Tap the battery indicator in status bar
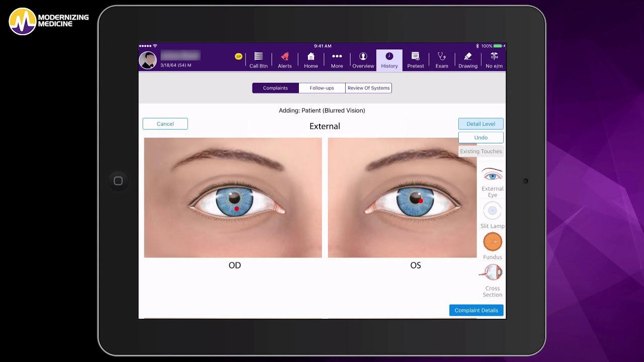This screenshot has height=362, width=644. [x=498, y=46]
